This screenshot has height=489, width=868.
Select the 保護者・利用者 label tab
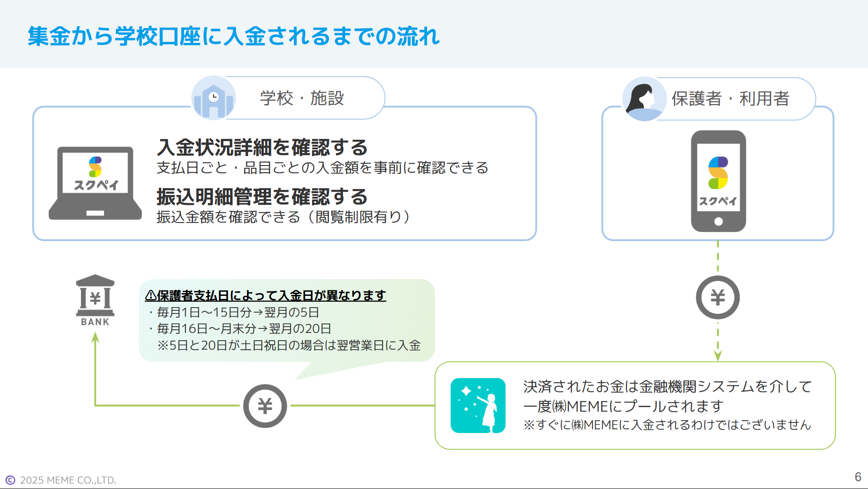point(730,99)
